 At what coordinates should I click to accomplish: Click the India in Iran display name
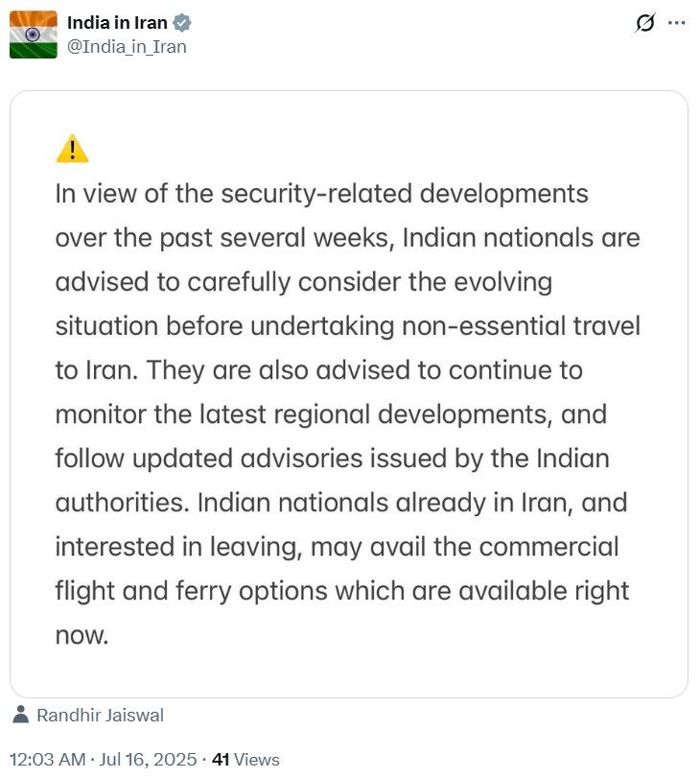(x=117, y=23)
